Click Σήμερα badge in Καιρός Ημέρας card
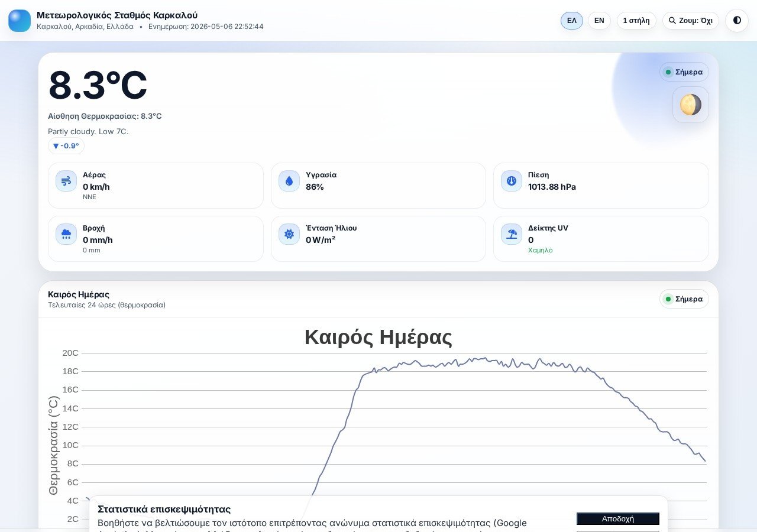This screenshot has height=532, width=757. pyautogui.click(x=684, y=299)
